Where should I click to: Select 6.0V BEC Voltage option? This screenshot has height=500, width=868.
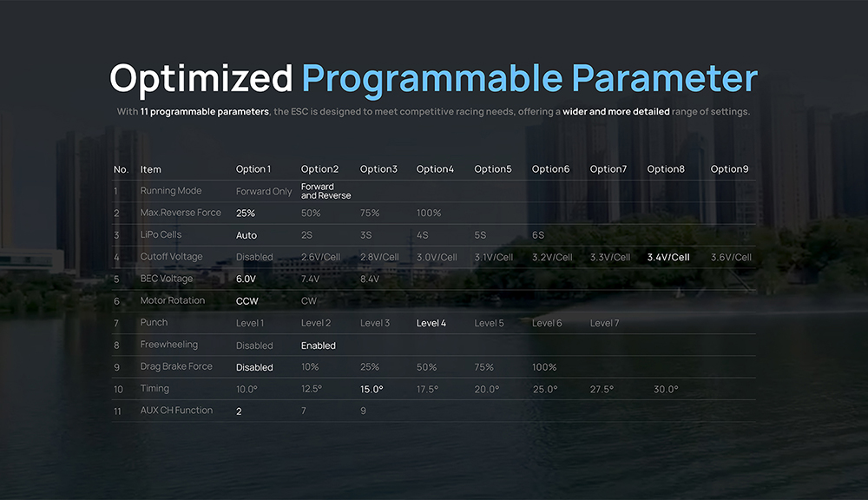246,280
